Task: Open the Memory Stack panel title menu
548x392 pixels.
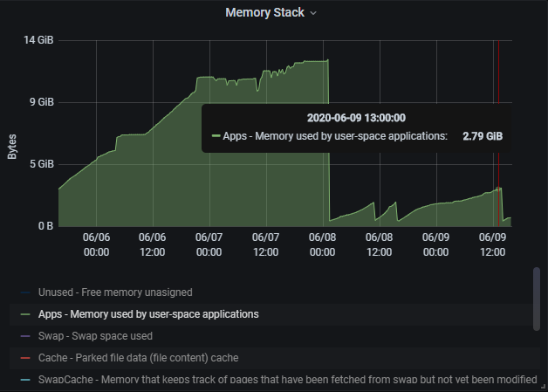Action: [265, 12]
